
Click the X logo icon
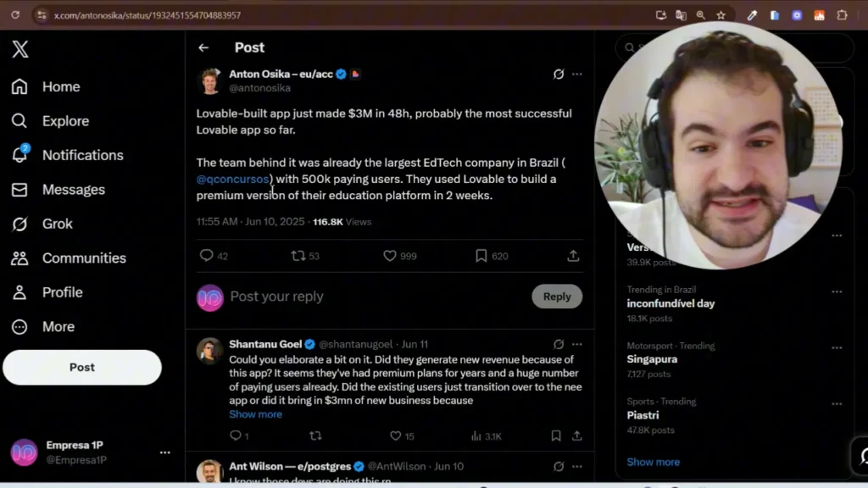coord(20,49)
